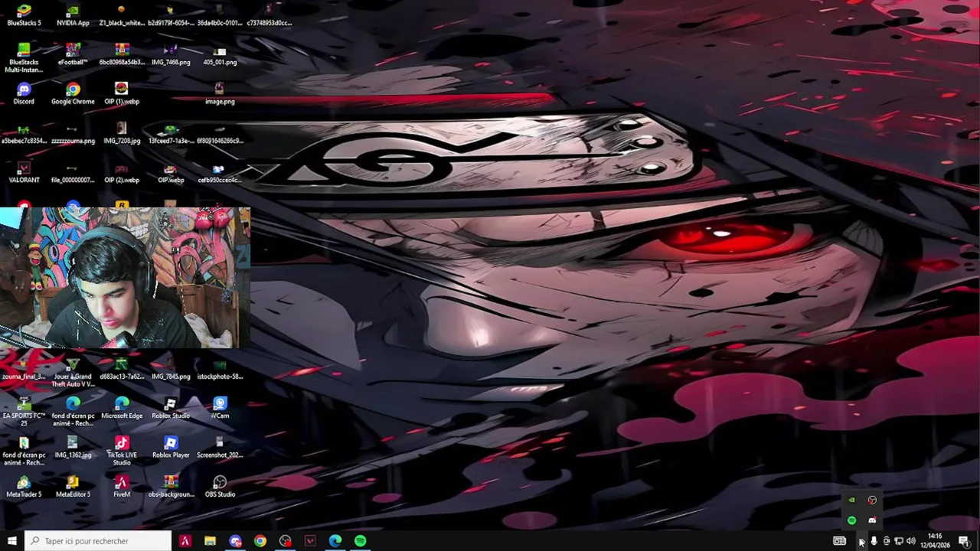The image size is (980, 551).
Task: Open FiveM from the taskbar
Action: 185,541
